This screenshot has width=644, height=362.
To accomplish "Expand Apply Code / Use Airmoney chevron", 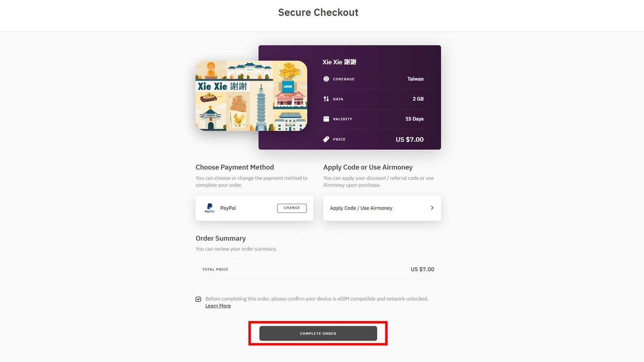I will (432, 208).
